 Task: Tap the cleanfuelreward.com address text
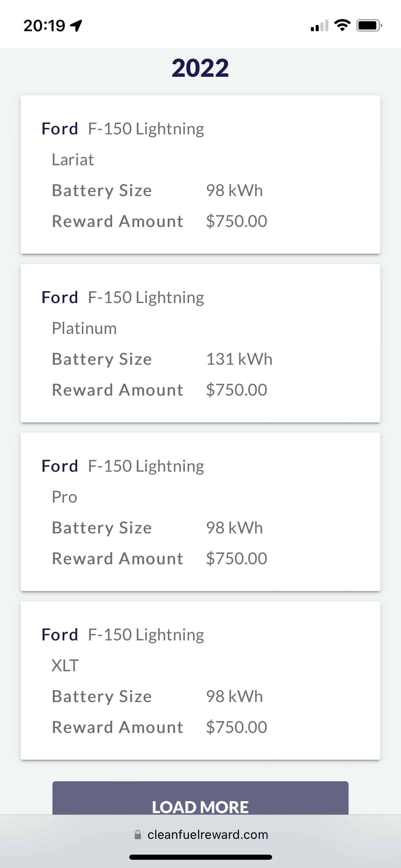208,834
